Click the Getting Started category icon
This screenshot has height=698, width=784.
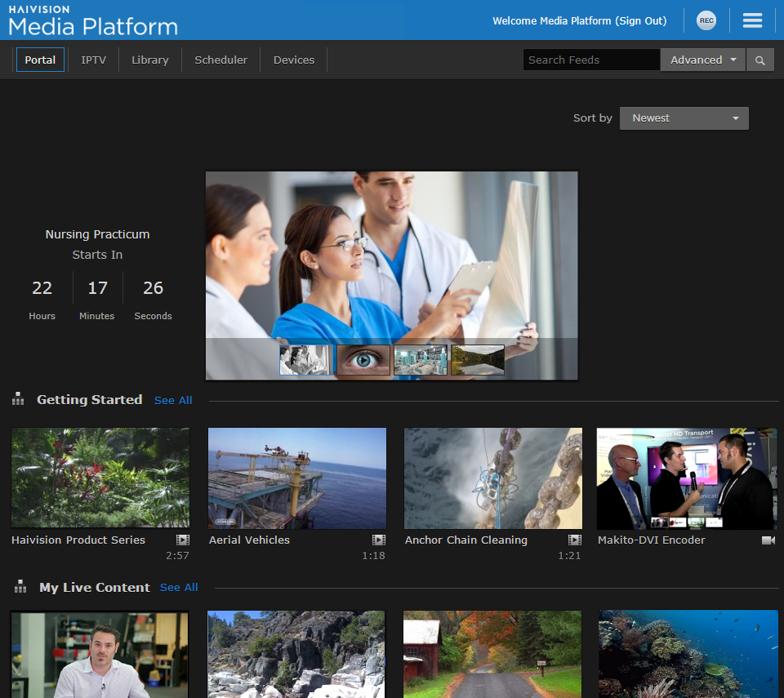pyautogui.click(x=18, y=400)
